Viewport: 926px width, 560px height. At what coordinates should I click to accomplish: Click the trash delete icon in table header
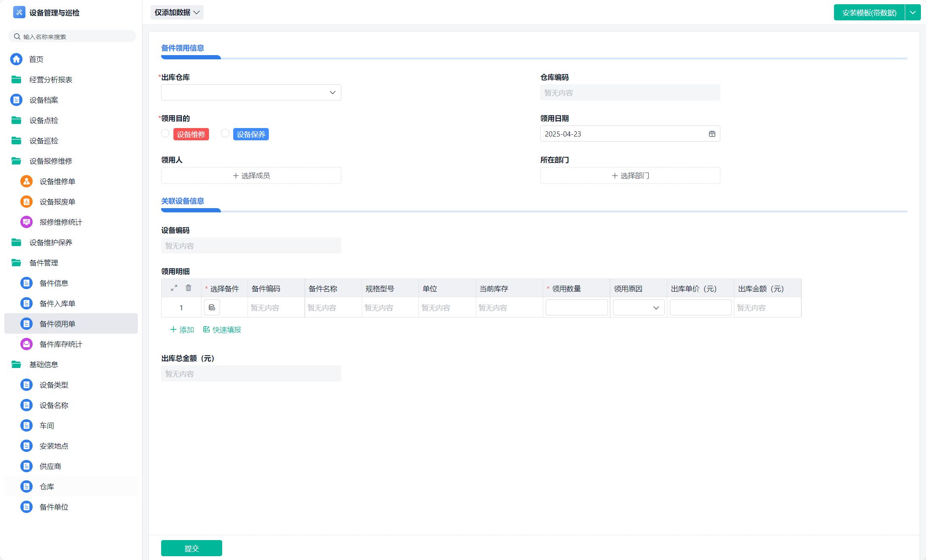tap(188, 288)
